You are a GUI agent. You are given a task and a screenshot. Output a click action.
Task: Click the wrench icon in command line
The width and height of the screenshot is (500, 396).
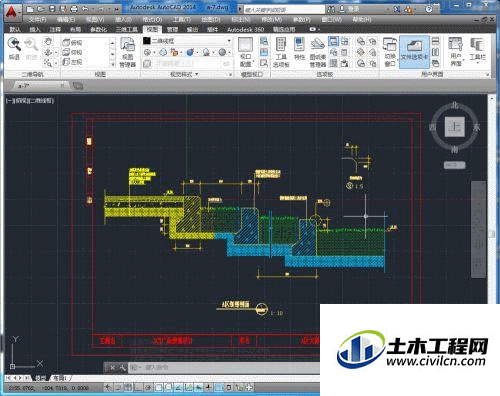point(122,368)
